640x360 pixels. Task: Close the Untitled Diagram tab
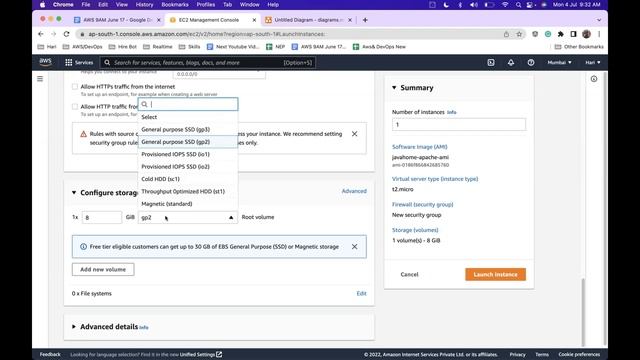click(350, 20)
